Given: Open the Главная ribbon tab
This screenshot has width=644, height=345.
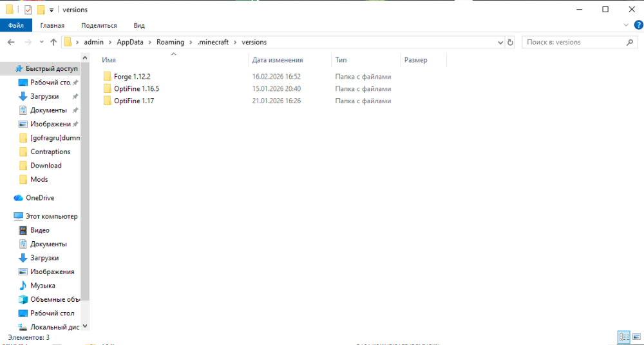Looking at the screenshot, I should click(52, 26).
